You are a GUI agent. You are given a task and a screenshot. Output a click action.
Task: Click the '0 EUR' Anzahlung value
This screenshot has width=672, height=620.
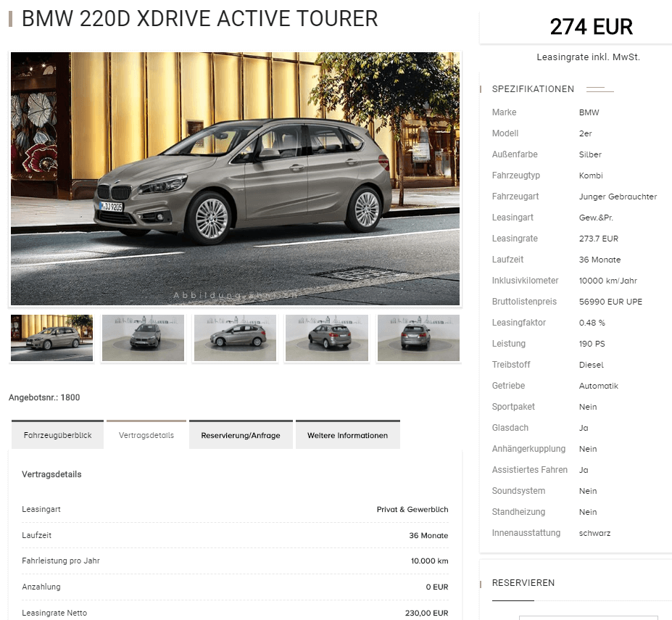436,587
